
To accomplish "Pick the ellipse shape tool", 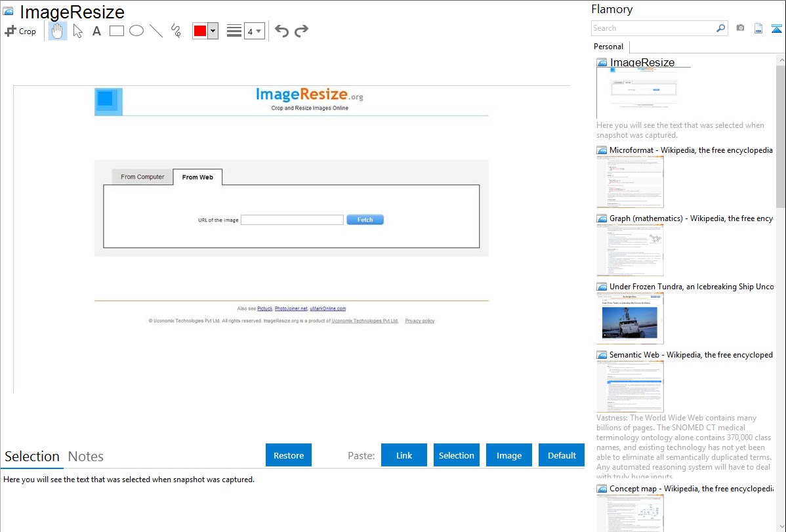I will pyautogui.click(x=136, y=31).
